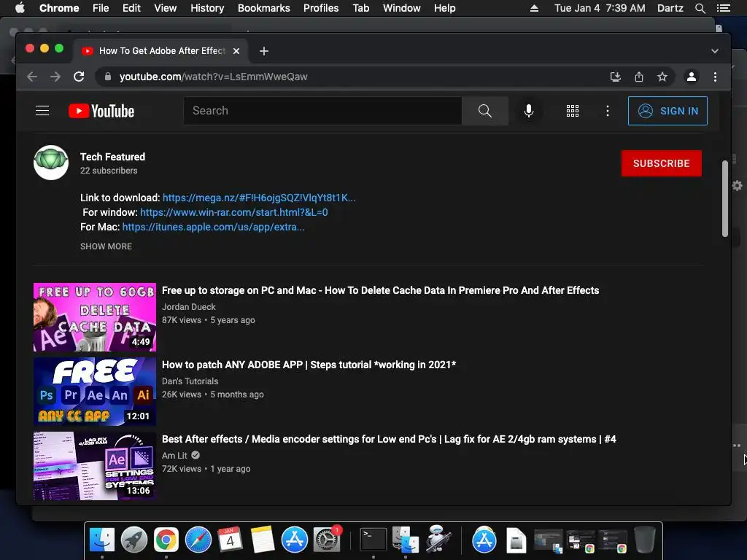Viewport: 747px width, 560px height.
Task: Open the FREE Any CC App thumbnail
Action: click(95, 392)
